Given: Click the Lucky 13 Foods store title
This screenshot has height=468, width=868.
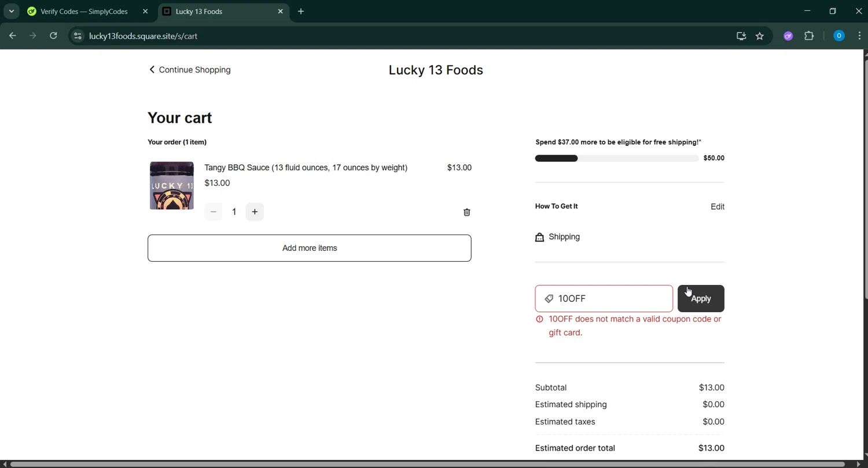Looking at the screenshot, I should coord(436,70).
